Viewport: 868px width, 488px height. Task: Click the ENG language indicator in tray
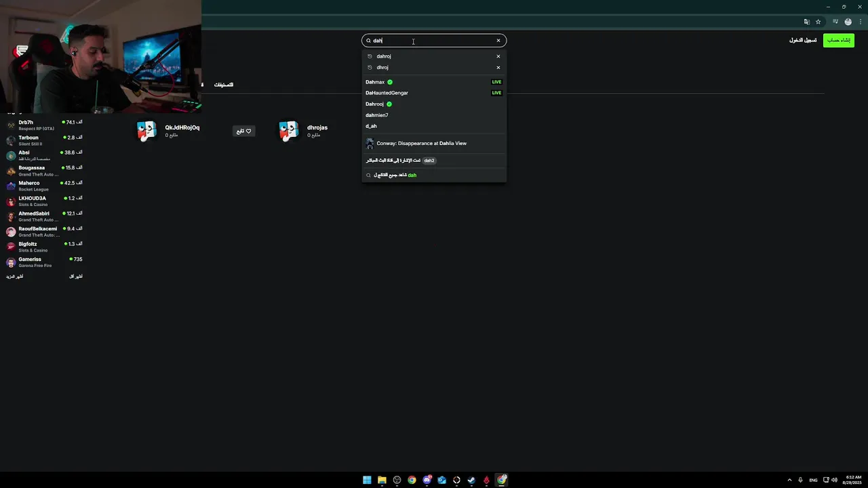coord(813,480)
